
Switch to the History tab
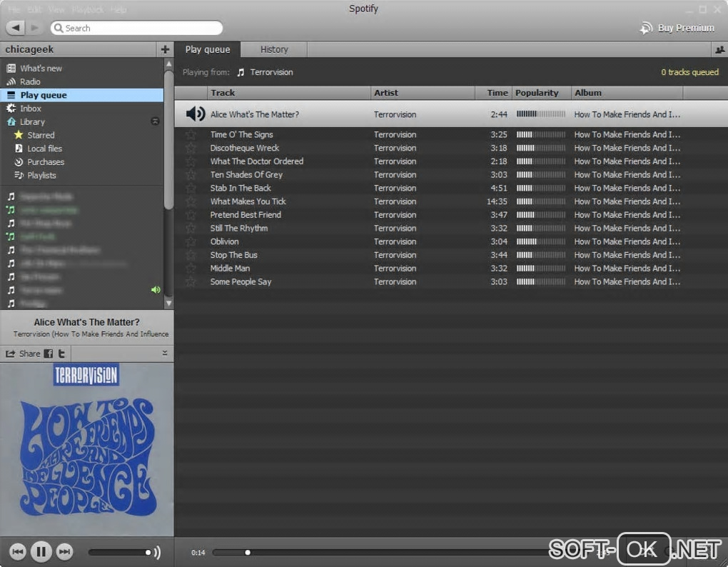pyautogui.click(x=274, y=50)
